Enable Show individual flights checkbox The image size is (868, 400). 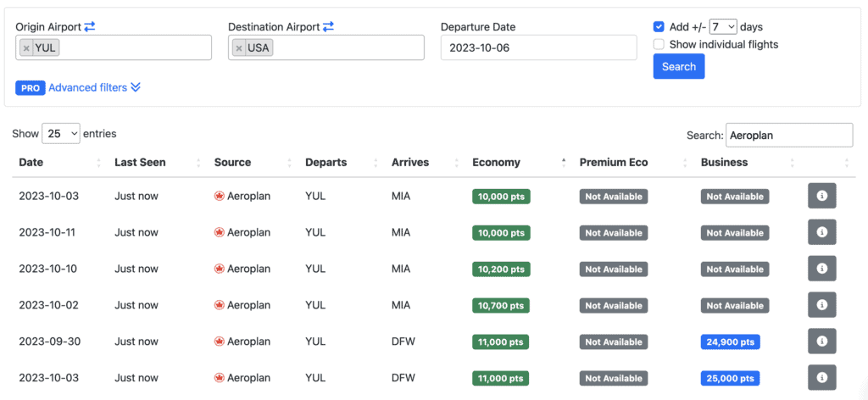pyautogui.click(x=659, y=44)
